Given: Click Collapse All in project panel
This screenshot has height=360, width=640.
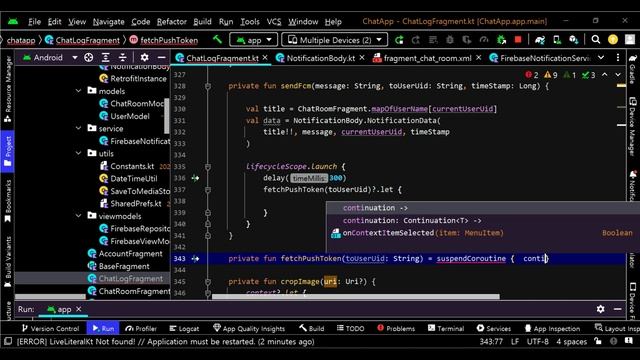Looking at the screenshot, I should (x=122, y=58).
